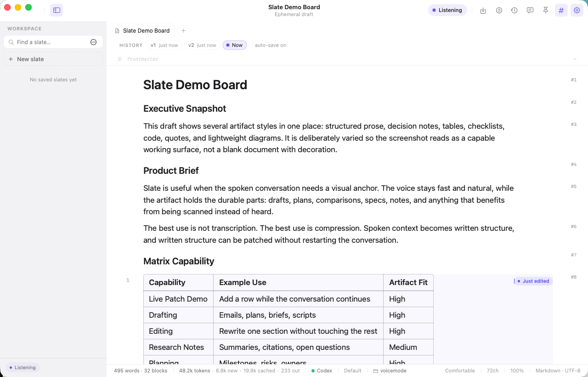Click the Artifact Fit header cell
Viewport: 588px width, 377px height.
tap(408, 282)
